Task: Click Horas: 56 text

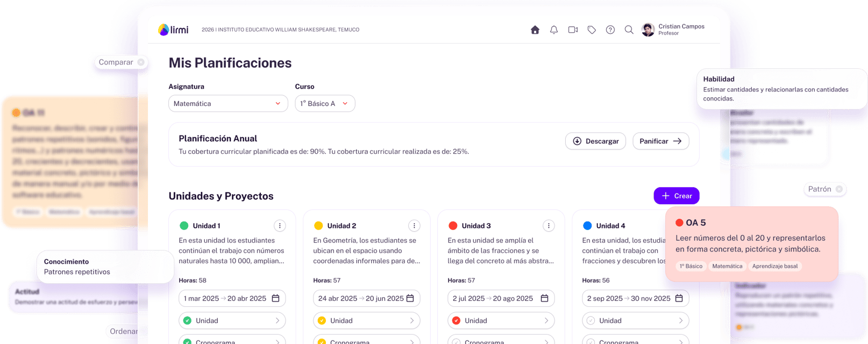Action: (596, 281)
